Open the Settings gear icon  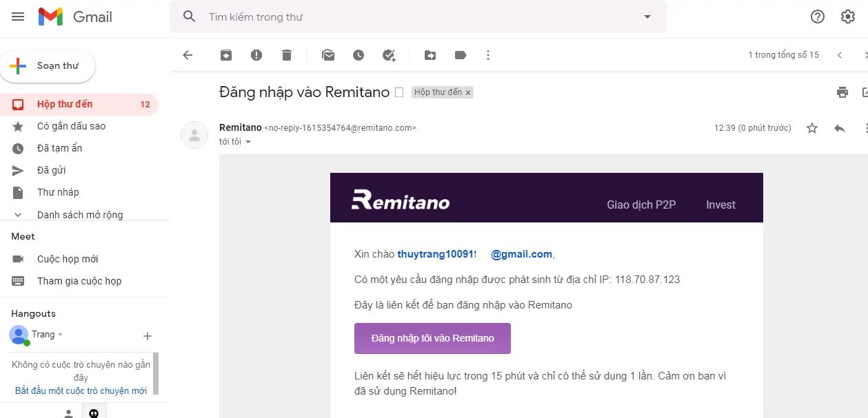coord(848,17)
